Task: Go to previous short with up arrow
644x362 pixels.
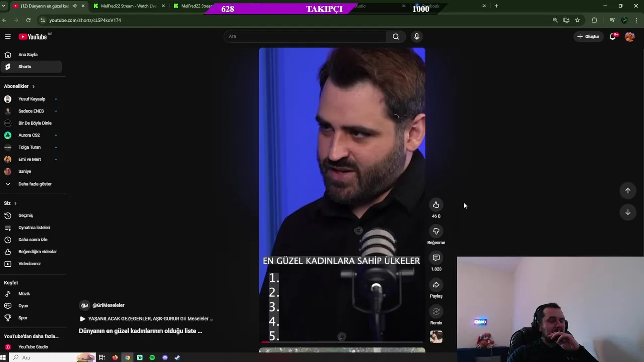Action: [628, 191]
